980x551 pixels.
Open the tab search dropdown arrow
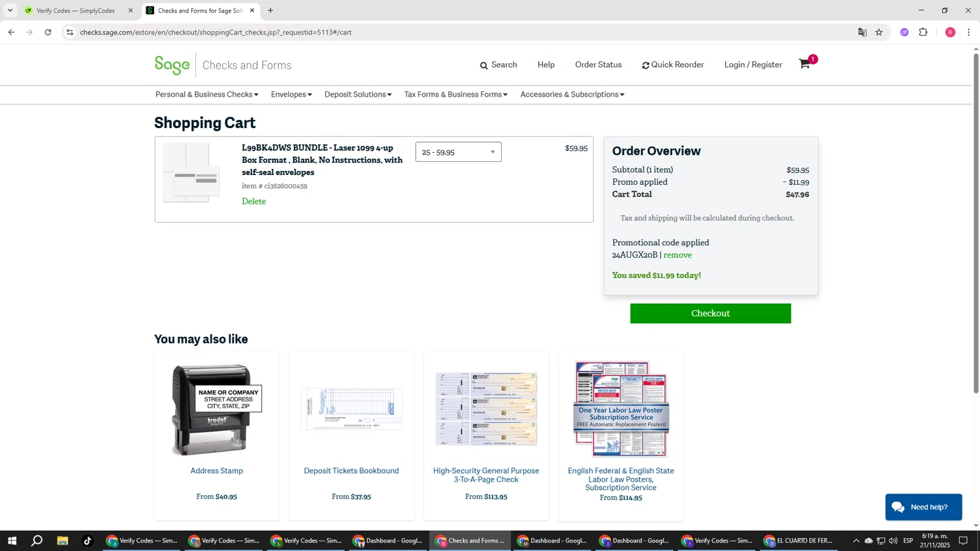pyautogui.click(x=10, y=10)
